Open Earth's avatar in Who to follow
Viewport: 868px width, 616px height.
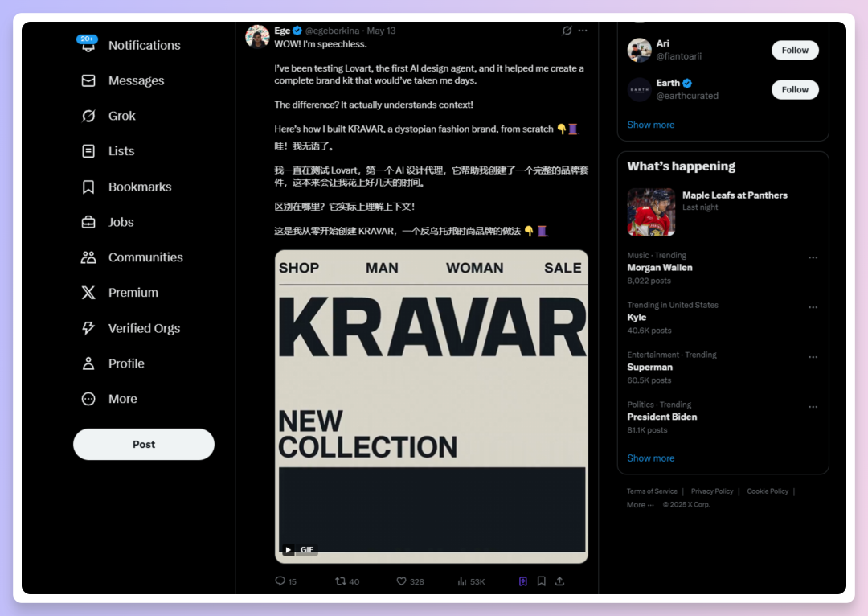pos(640,90)
